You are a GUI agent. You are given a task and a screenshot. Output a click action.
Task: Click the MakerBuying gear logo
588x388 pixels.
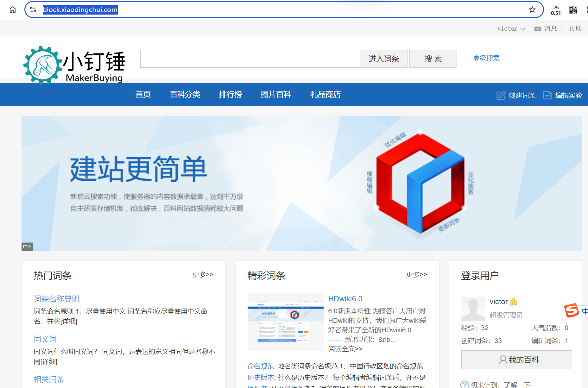pos(42,65)
